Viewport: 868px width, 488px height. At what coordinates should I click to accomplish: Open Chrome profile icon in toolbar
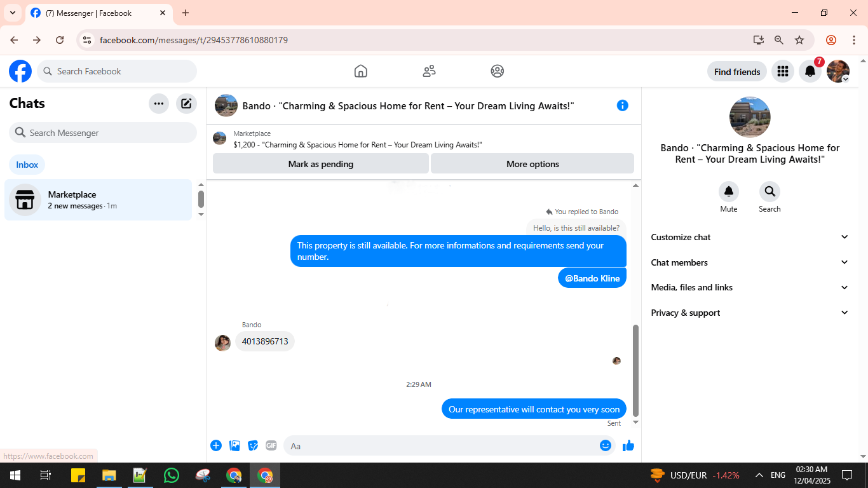(x=831, y=40)
